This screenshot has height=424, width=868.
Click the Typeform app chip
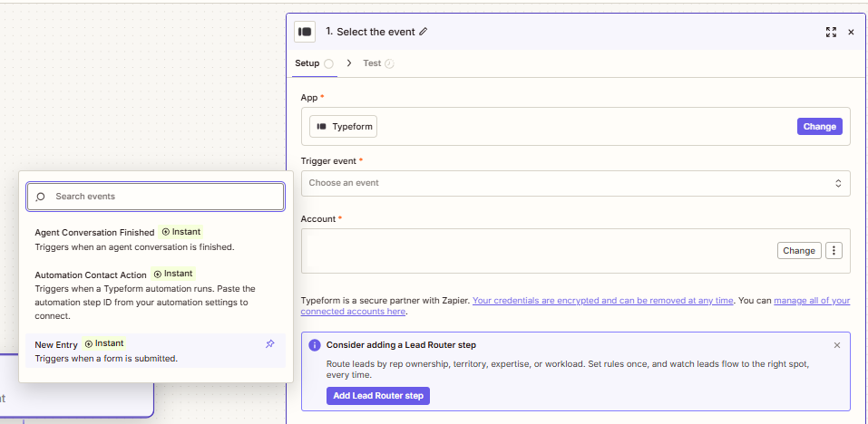[x=343, y=127]
